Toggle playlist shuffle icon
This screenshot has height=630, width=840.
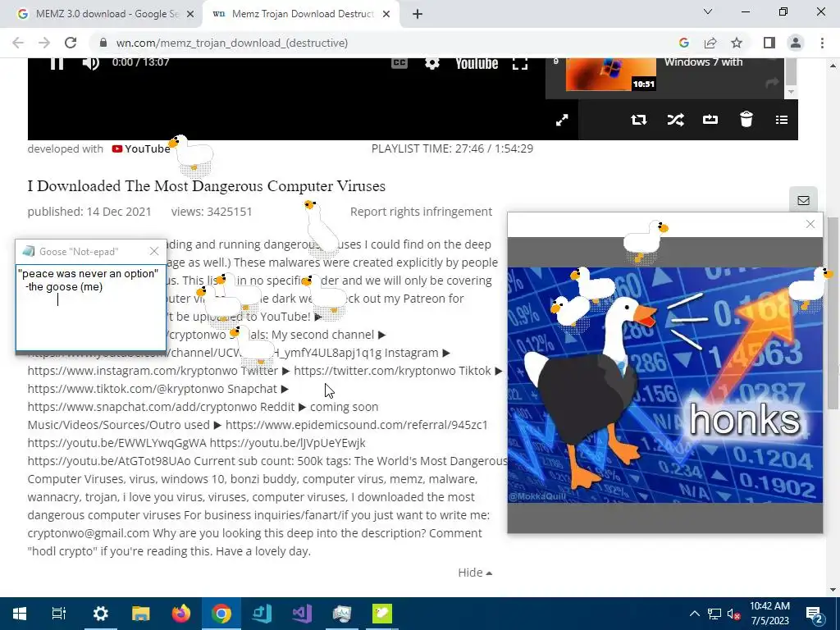(x=675, y=120)
